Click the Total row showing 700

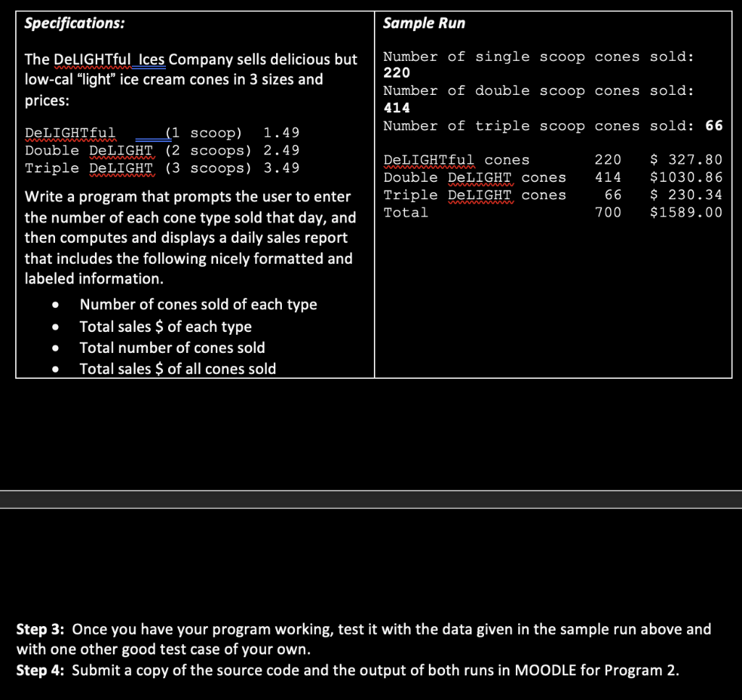608,212
